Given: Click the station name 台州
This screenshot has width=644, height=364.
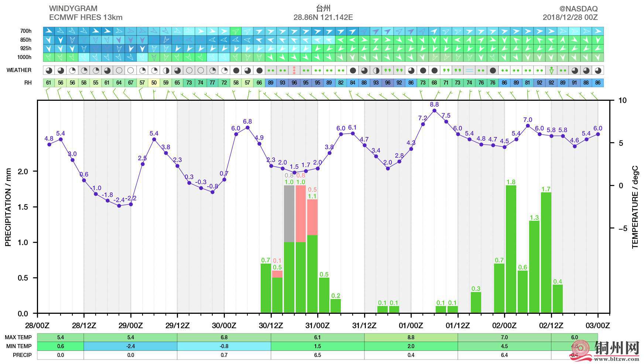Looking at the screenshot, I should pos(323,8).
